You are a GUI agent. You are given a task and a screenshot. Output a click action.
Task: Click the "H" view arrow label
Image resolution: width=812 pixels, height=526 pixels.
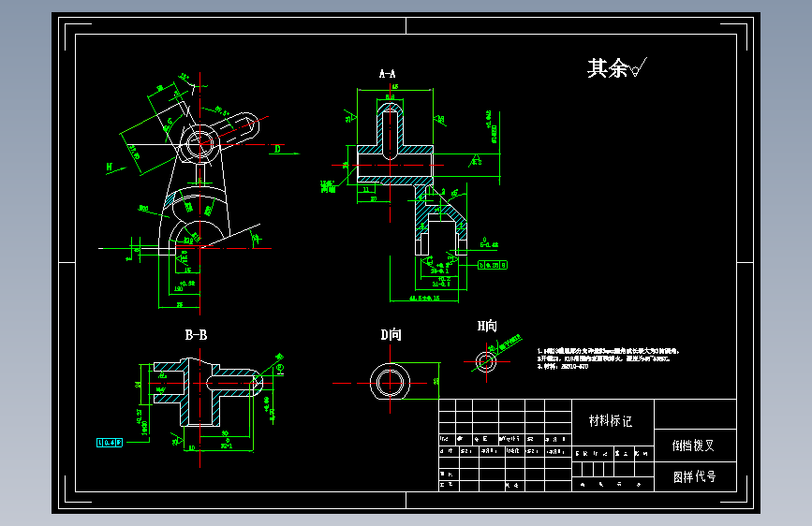[110, 167]
